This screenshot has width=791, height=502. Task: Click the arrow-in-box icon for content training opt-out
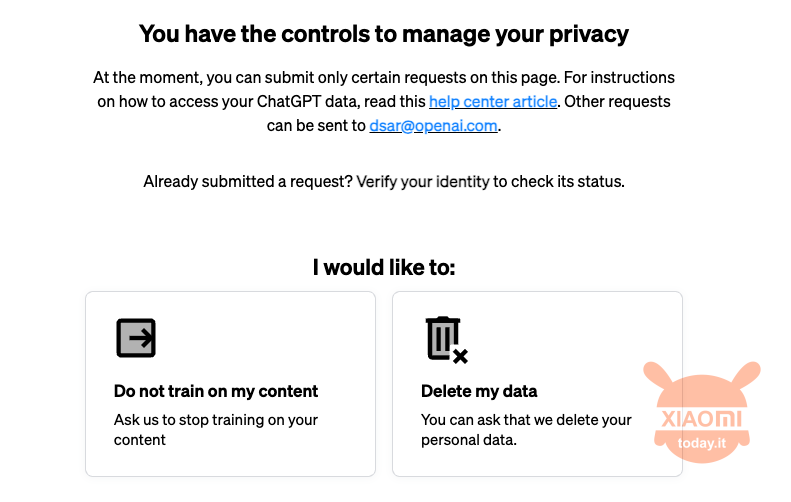click(x=136, y=338)
